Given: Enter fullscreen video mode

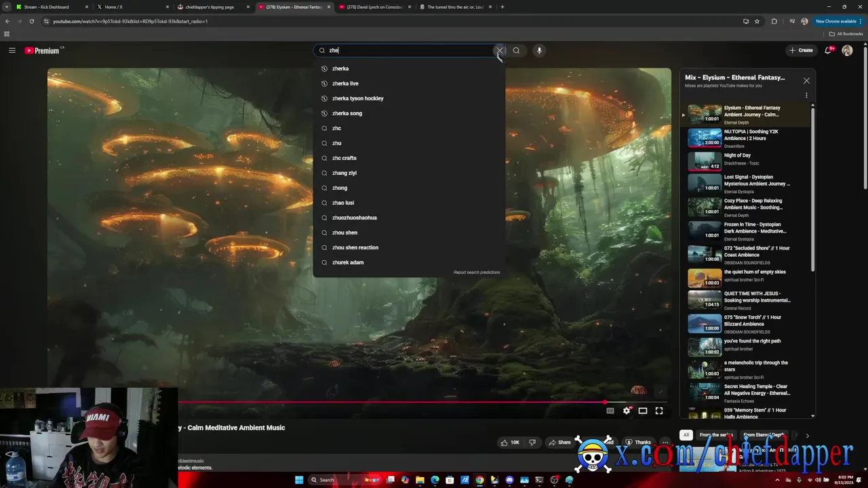Looking at the screenshot, I should click(x=659, y=411).
